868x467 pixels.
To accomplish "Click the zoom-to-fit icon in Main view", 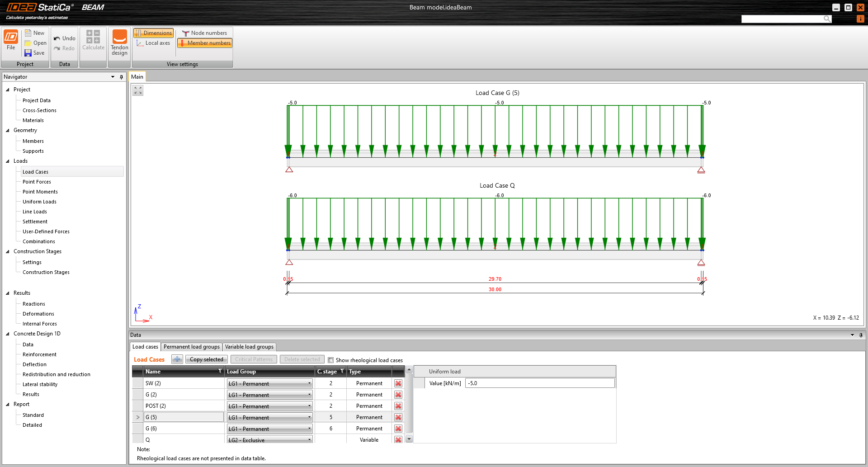I will pos(138,90).
